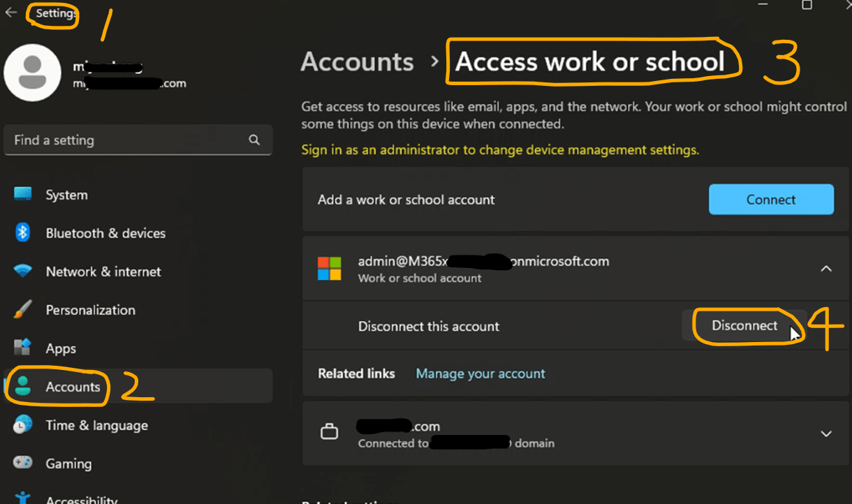This screenshot has width=852, height=504.
Task: Click 'Disconnect this account' label
Action: click(429, 326)
